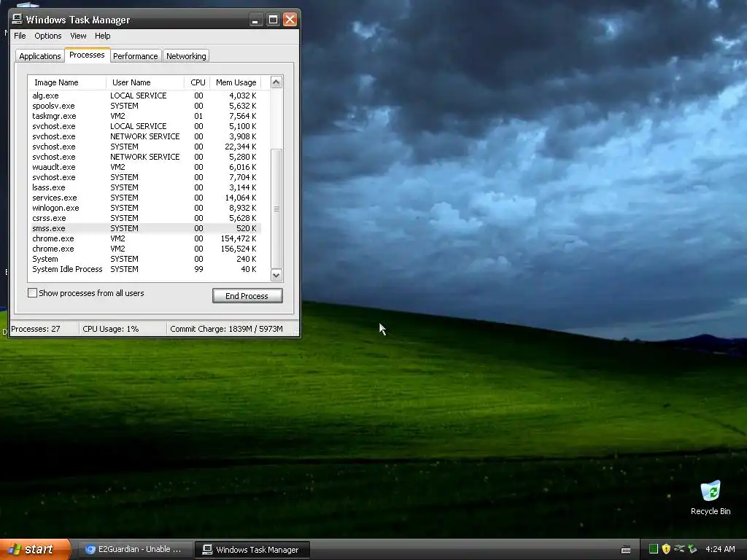
Task: Click the process list scrollbar thumb
Action: [276, 209]
